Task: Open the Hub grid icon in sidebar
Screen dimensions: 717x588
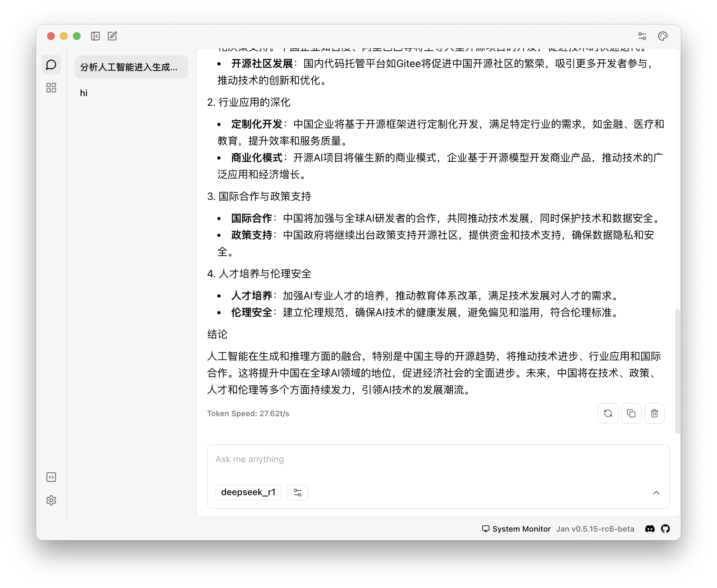Action: click(x=51, y=88)
